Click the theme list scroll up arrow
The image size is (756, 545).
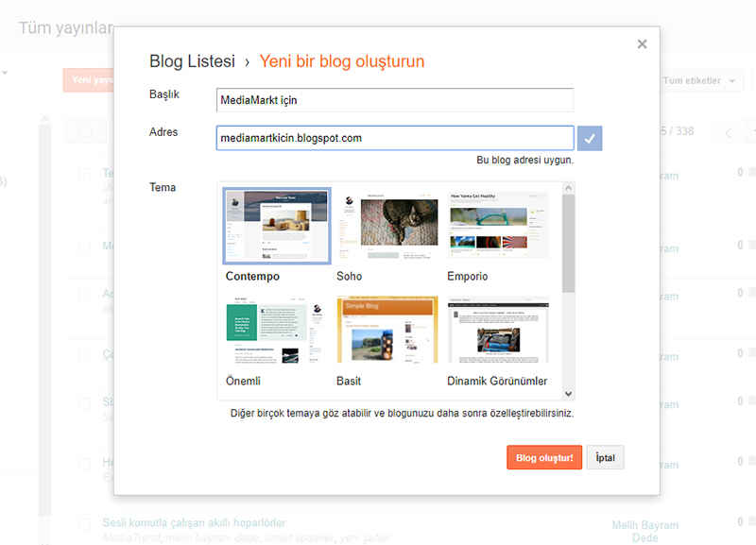pyautogui.click(x=568, y=188)
